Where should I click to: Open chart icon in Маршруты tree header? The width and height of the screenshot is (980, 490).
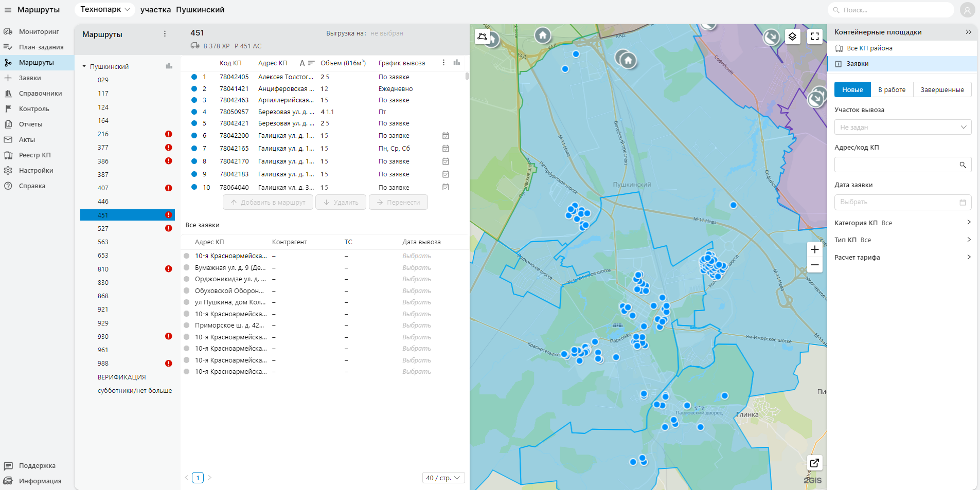click(x=169, y=66)
